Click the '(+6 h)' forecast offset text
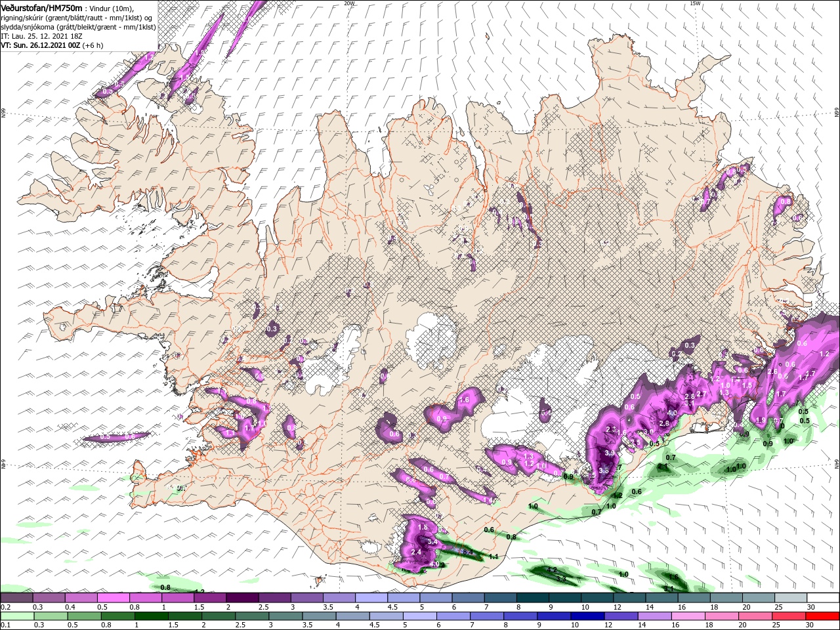The height and width of the screenshot is (630, 840). [x=94, y=45]
